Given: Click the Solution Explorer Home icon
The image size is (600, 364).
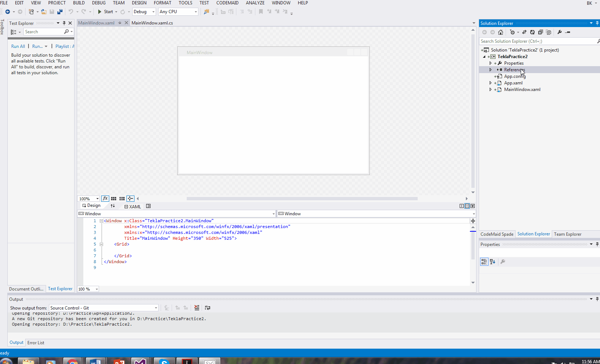Looking at the screenshot, I should click(501, 32).
